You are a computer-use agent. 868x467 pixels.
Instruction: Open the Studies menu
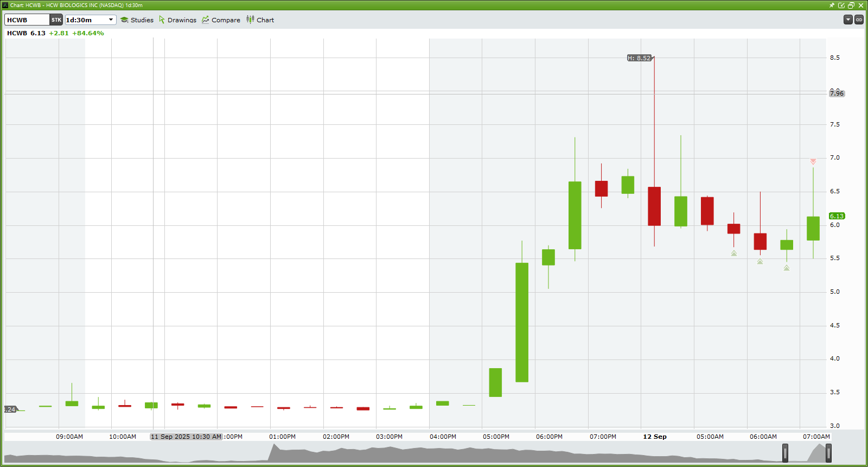click(137, 20)
